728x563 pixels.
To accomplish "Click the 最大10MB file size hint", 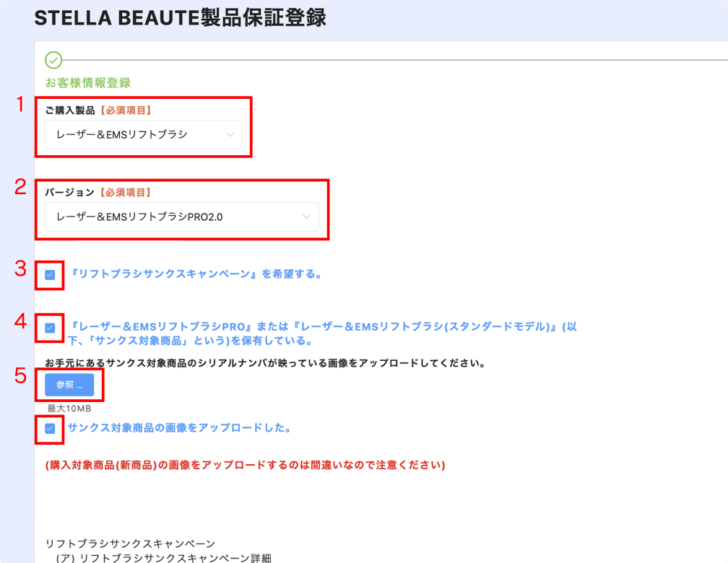I will pos(69,409).
